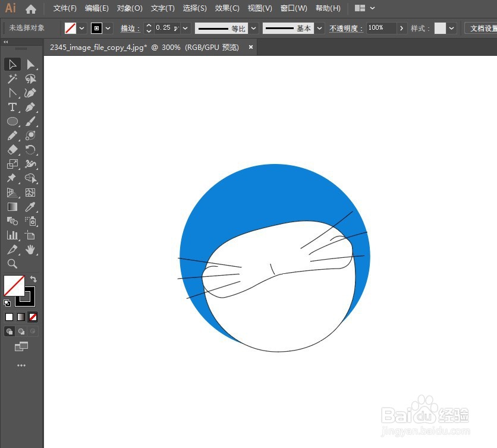Enable Draw Behind mode
This screenshot has width=497, height=448.
(x=21, y=332)
